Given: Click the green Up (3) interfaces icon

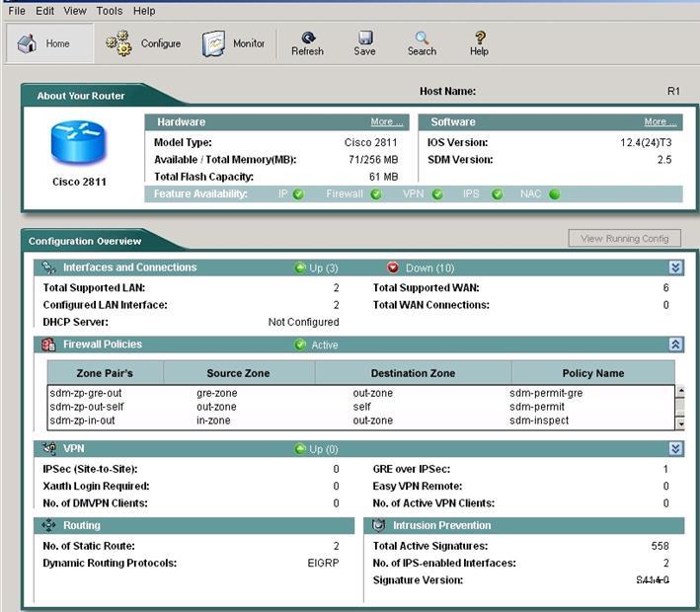Looking at the screenshot, I should (x=300, y=268).
